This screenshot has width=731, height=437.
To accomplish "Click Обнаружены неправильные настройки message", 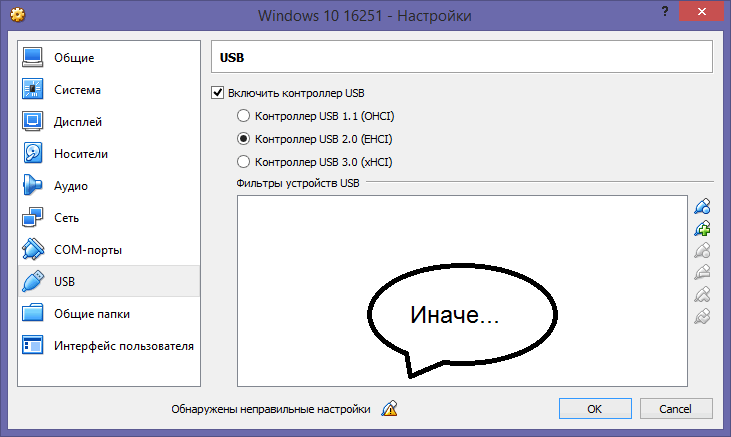I will click(x=270, y=409).
